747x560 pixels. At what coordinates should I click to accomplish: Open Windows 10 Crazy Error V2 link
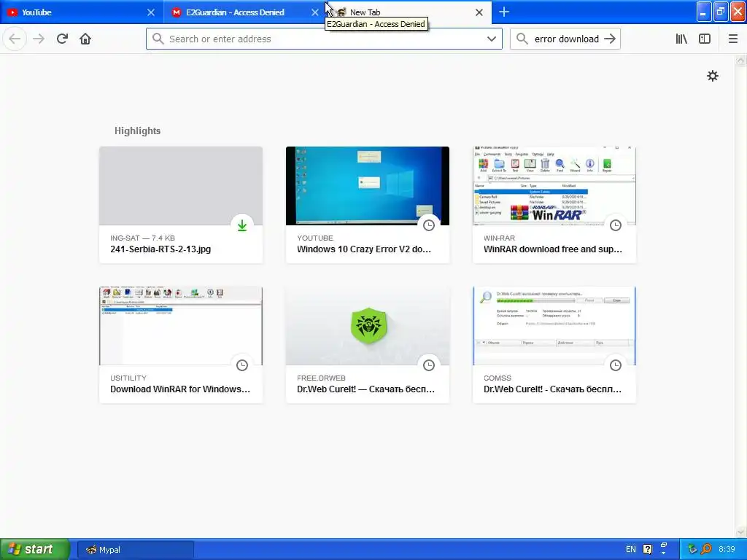tap(364, 249)
